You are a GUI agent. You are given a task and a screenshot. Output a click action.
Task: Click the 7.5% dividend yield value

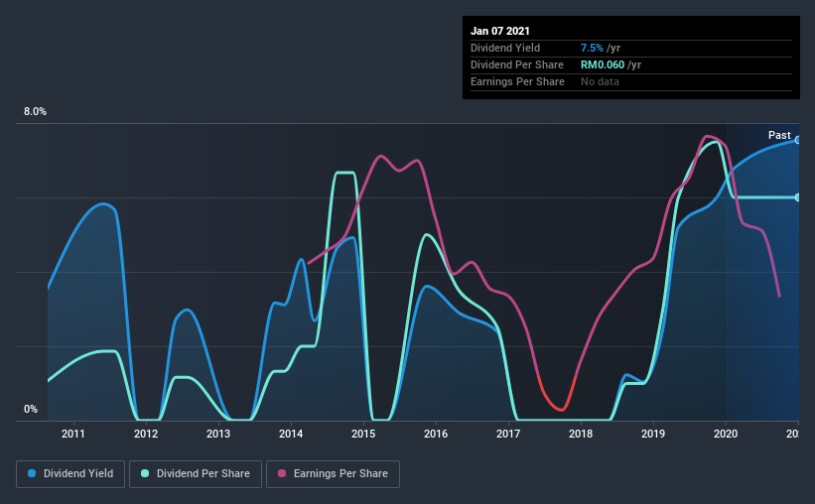pos(592,48)
